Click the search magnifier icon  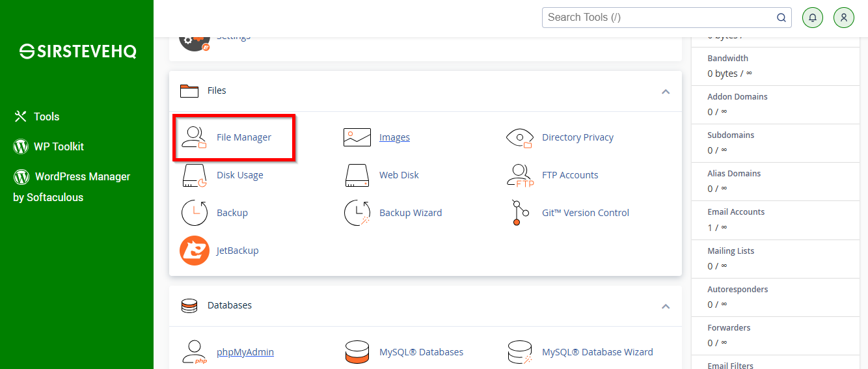pyautogui.click(x=781, y=18)
